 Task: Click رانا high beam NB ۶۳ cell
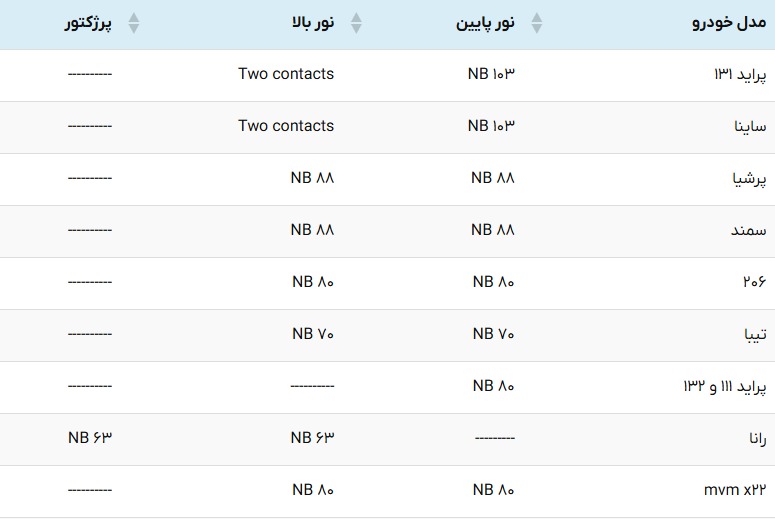pos(312,437)
